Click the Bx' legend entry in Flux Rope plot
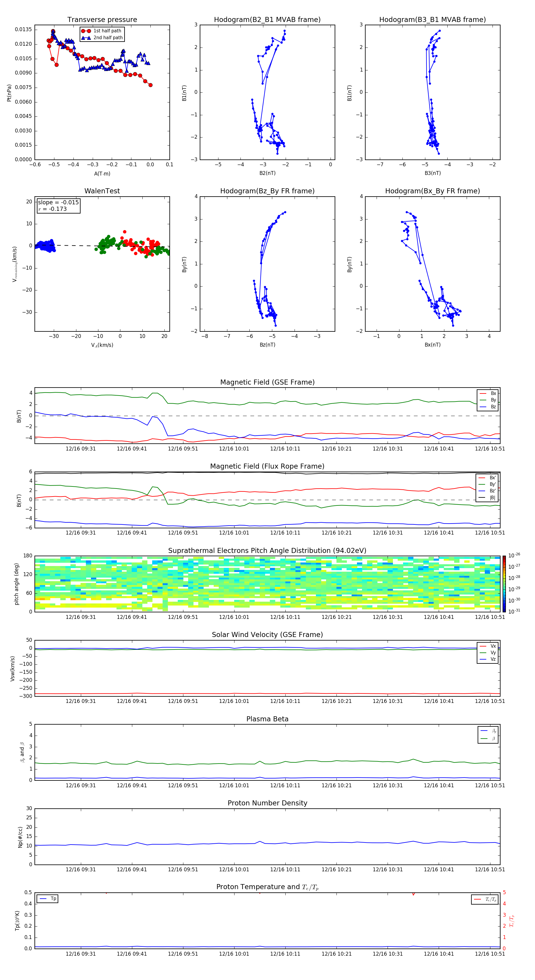Viewport: 535px width, 980px height. [487, 478]
